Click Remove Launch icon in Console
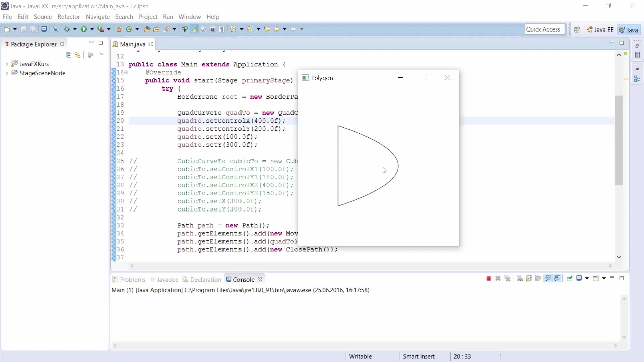The width and height of the screenshot is (644, 362). (498, 279)
